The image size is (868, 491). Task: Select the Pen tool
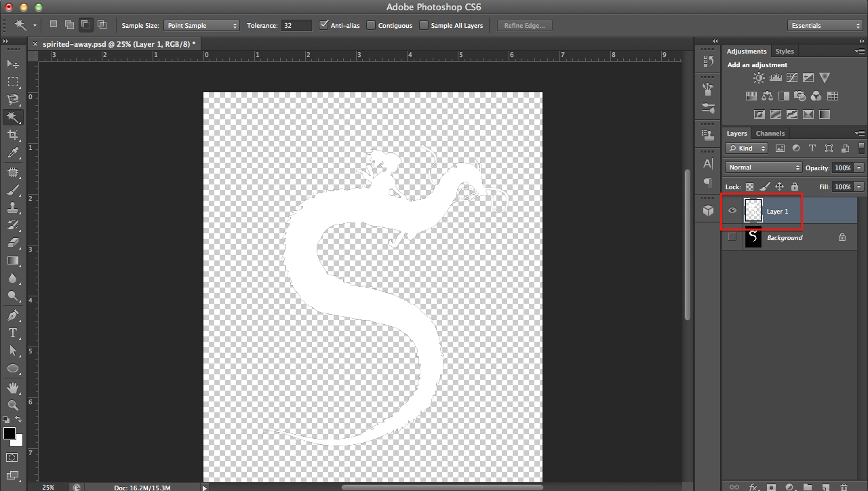coord(13,315)
